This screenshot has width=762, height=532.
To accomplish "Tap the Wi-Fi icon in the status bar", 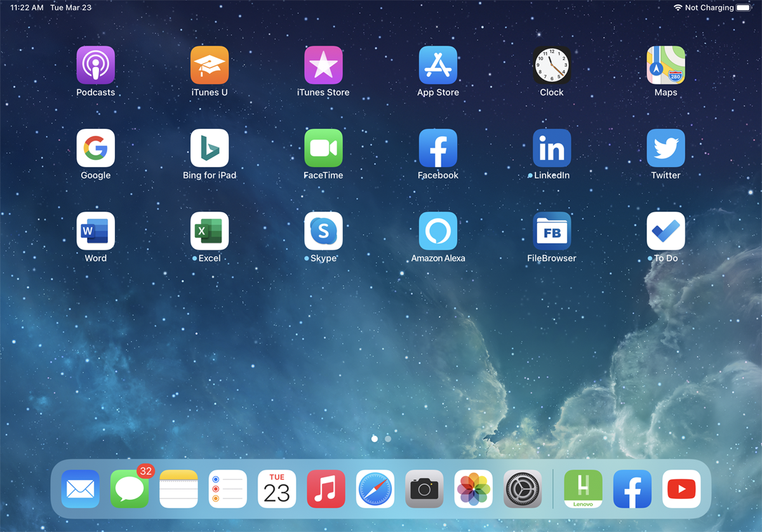I will [x=678, y=8].
